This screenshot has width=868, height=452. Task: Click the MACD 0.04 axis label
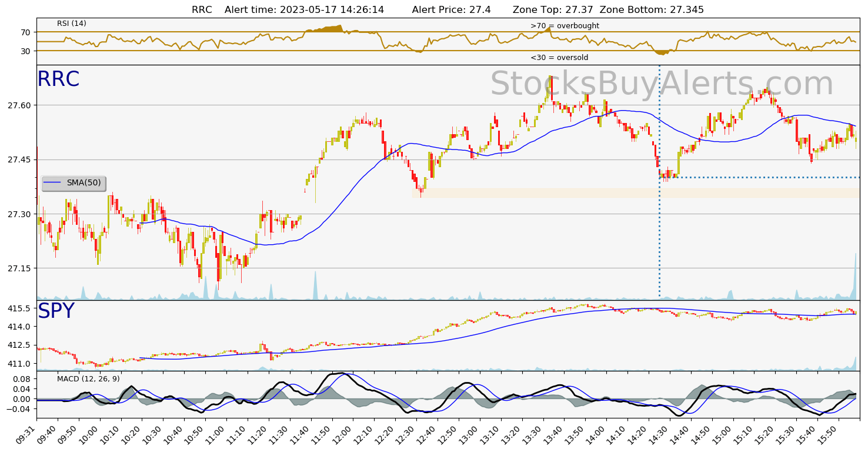23,389
